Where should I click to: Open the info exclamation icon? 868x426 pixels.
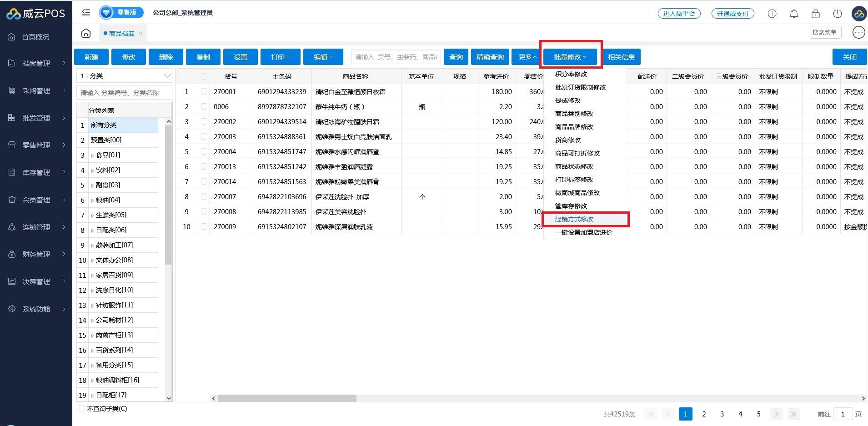point(772,14)
